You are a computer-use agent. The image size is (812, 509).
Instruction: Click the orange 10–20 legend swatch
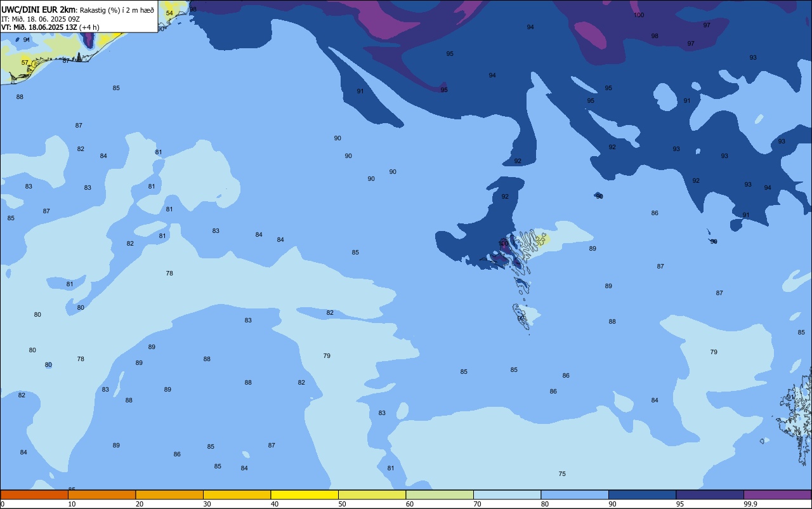101,494
